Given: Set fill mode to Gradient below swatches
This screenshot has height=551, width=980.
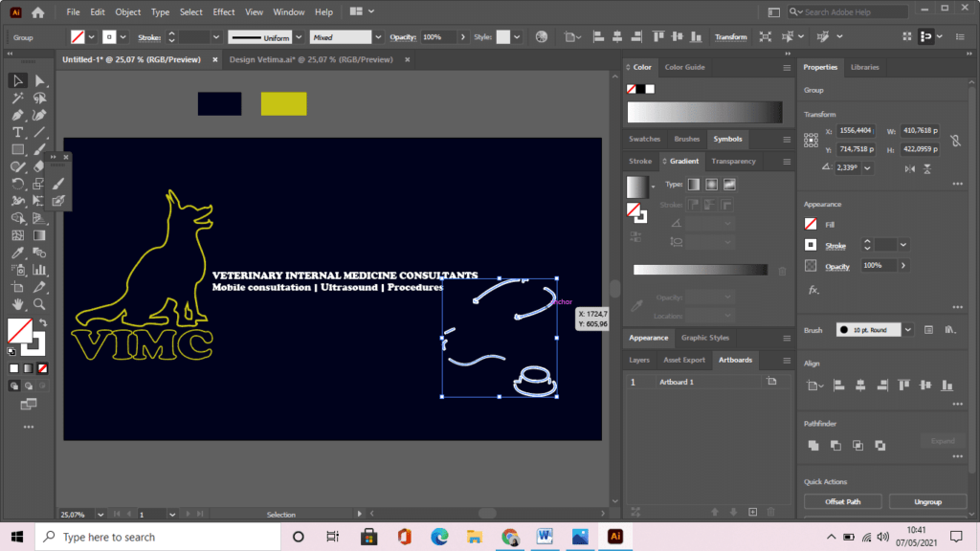Looking at the screenshot, I should (28, 368).
